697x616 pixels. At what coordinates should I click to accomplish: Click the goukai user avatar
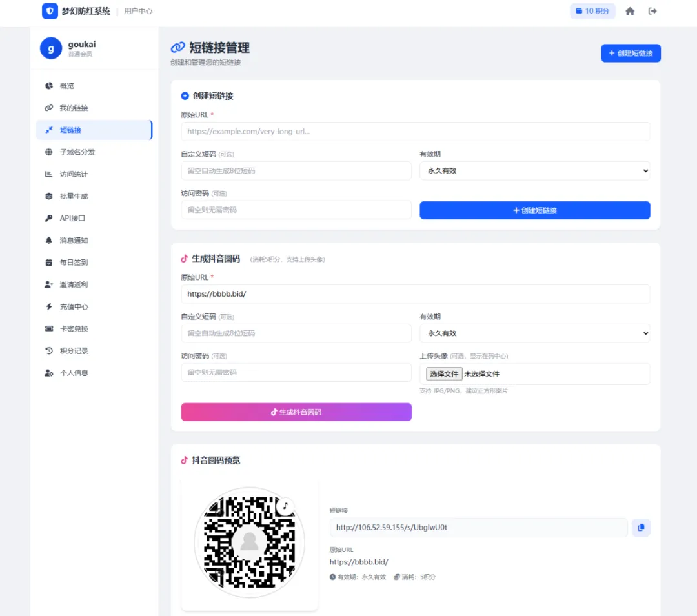point(51,48)
